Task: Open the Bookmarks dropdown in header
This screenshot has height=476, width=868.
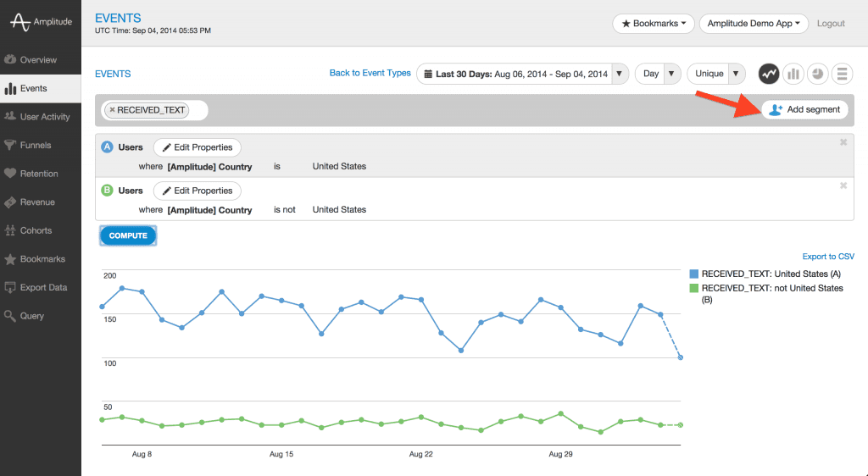Action: (x=654, y=24)
